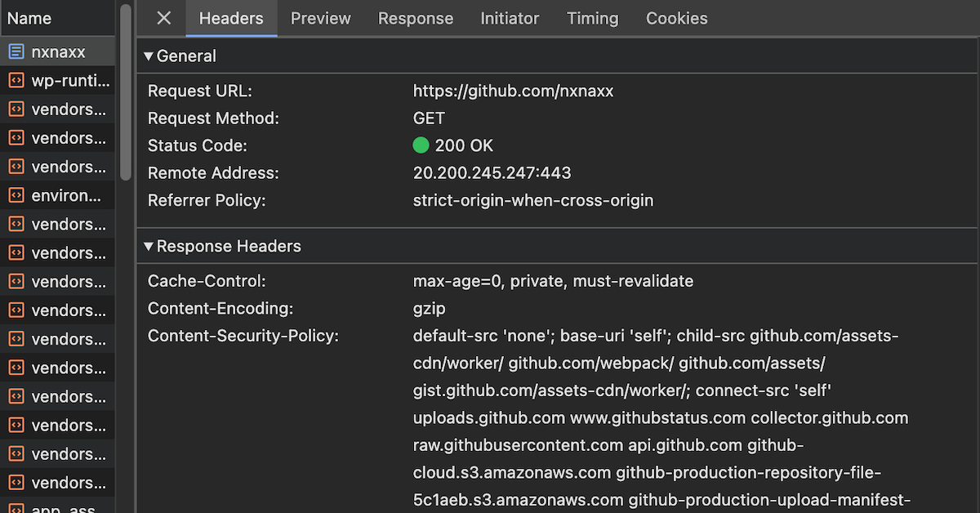Select the environ... request in list
This screenshot has height=513, width=980.
click(x=65, y=195)
